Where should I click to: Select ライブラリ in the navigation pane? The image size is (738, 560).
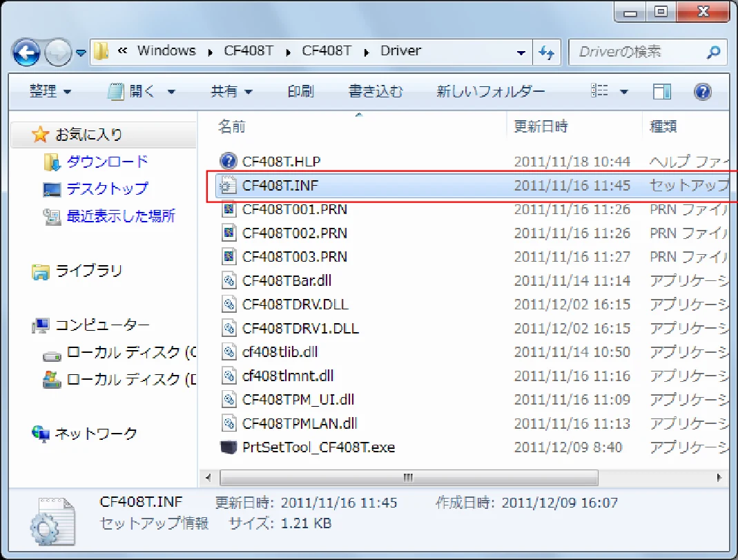(88, 271)
